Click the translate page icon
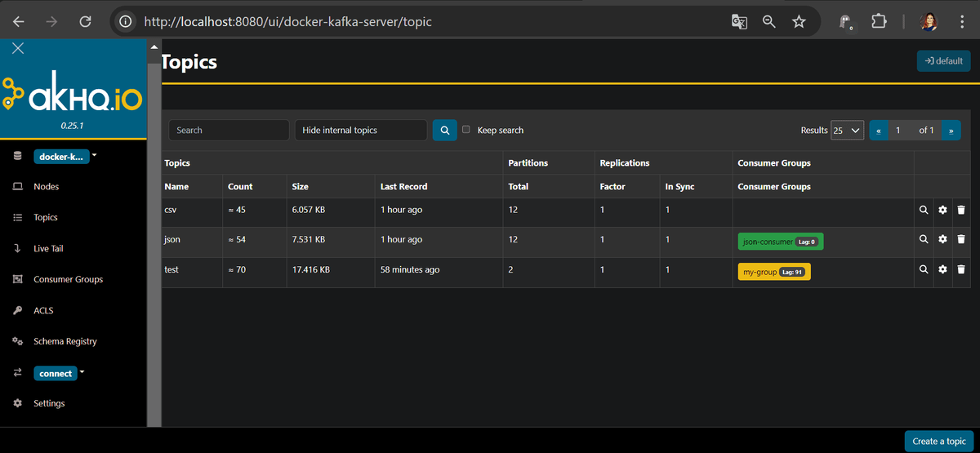Screen dimensions: 980x453 click(739, 22)
